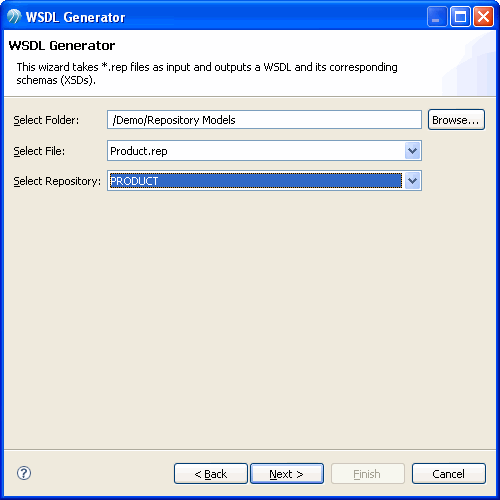Click the WSDL Generator title bar app icon
This screenshot has height=500, width=500.
tap(14, 17)
